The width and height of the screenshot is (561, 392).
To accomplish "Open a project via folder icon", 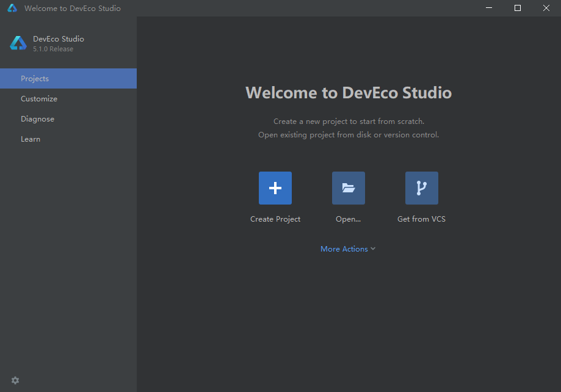I will click(x=349, y=188).
